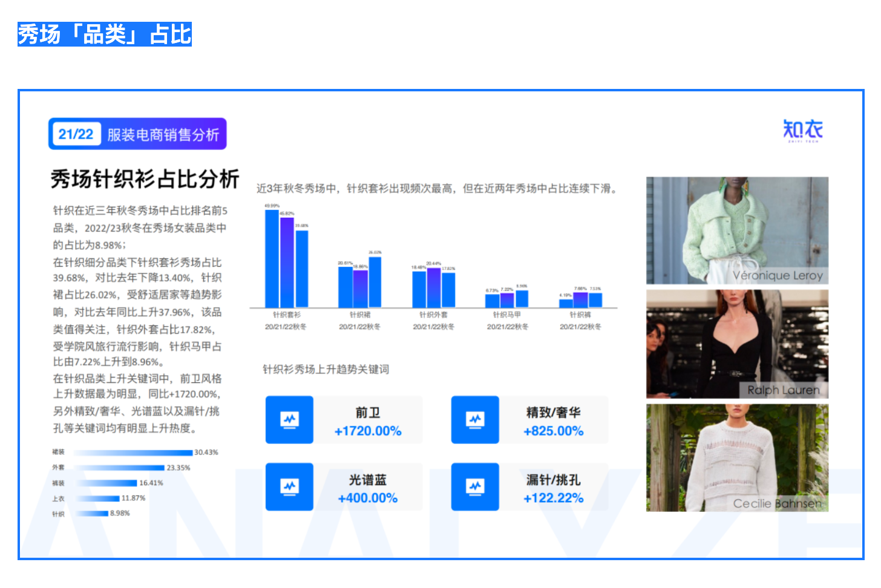Image resolution: width=881 pixels, height=588 pixels.
Task: Click the +400.00% value
Action: (368, 498)
